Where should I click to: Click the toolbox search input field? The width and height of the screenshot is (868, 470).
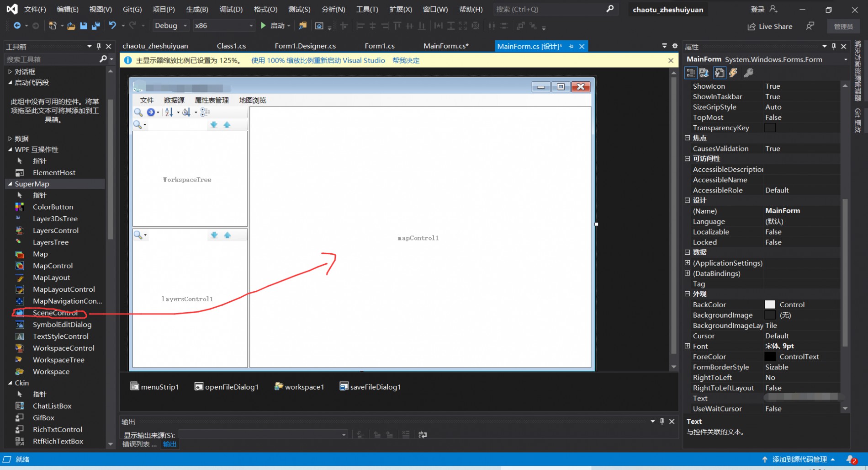[51, 59]
